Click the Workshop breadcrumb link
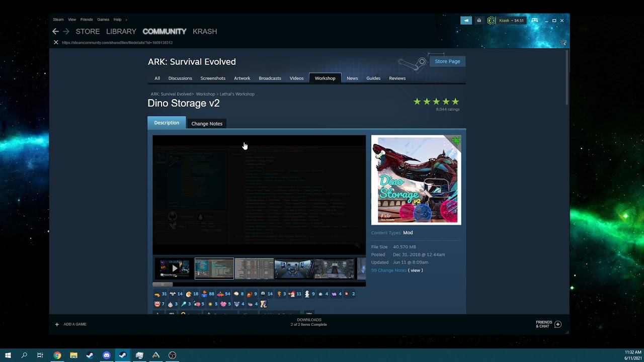The image size is (644, 362). tap(205, 94)
